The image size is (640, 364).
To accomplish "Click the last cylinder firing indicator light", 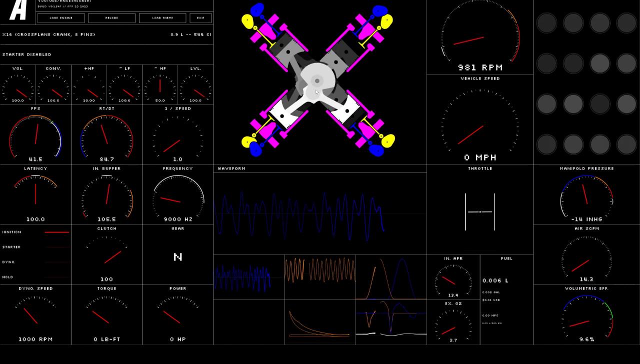I will 626,144.
